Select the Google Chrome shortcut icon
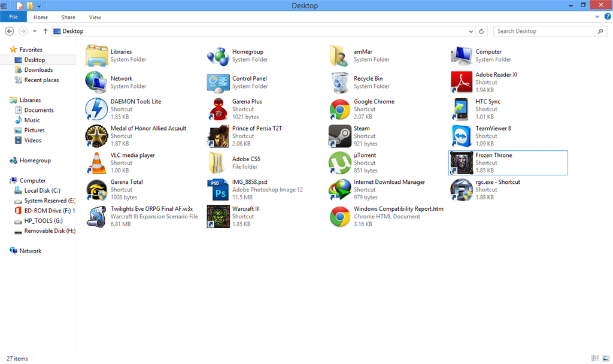The image size is (613, 364). click(x=340, y=109)
